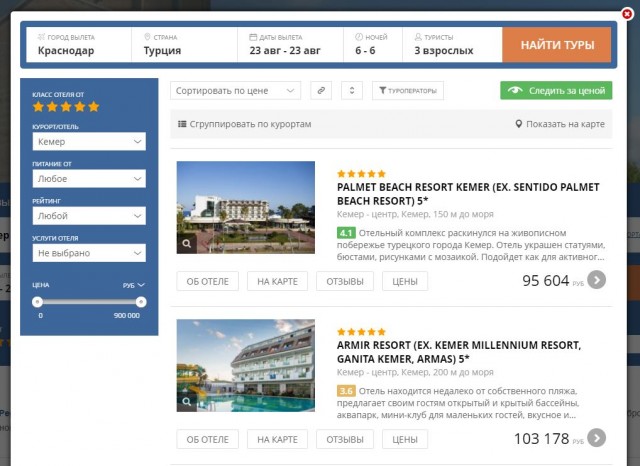Click Сгруппировать по курортам
This screenshot has width=640, height=466.
244,124
